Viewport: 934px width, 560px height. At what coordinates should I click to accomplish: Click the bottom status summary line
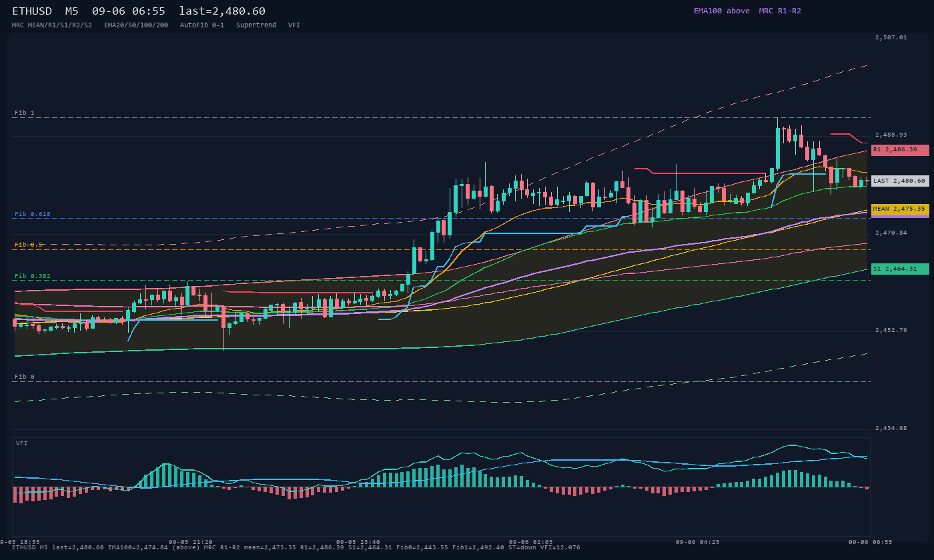coord(296,547)
